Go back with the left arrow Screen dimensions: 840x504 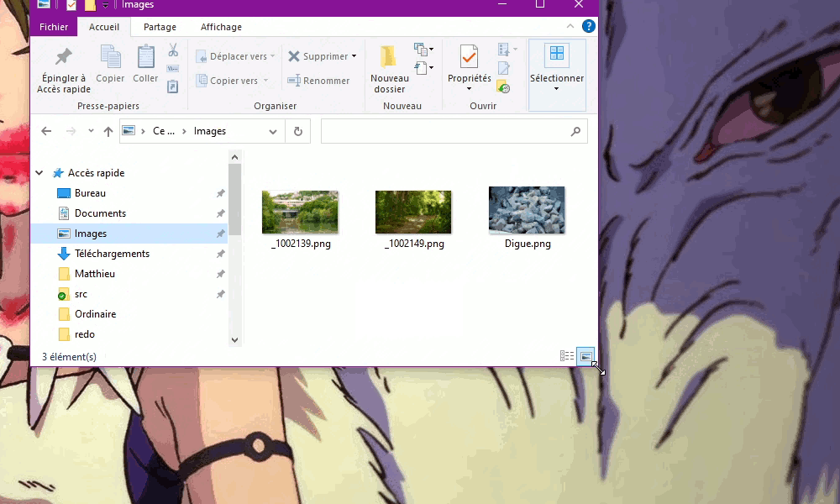[x=46, y=131]
